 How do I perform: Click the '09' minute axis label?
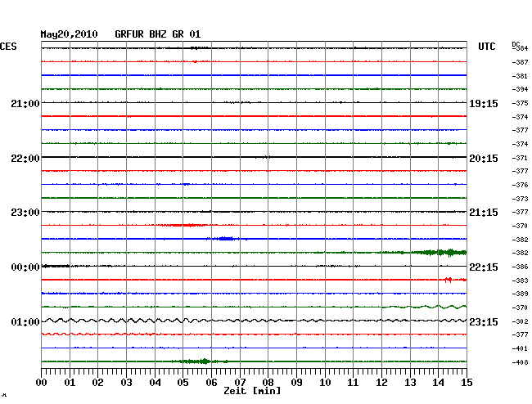pyautogui.click(x=296, y=383)
